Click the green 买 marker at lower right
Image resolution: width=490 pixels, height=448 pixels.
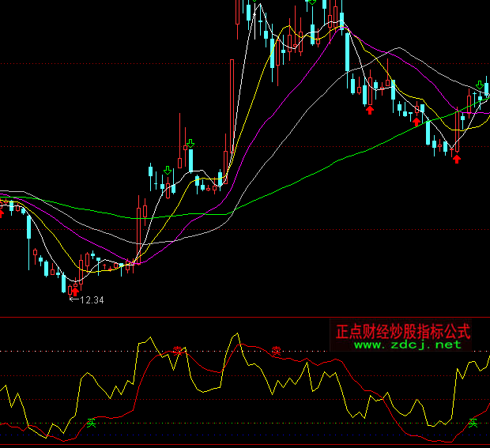click(473, 423)
